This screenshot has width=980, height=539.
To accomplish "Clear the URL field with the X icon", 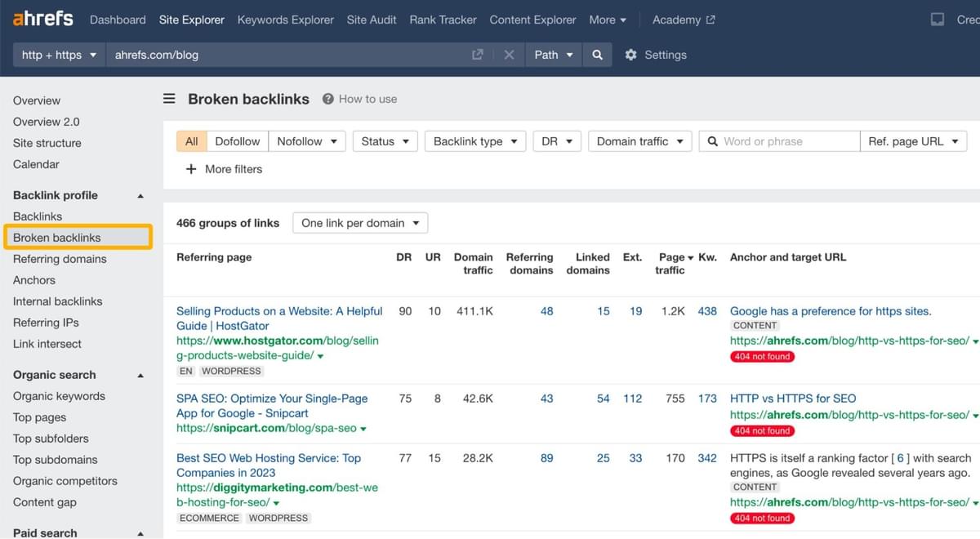I will click(x=509, y=55).
